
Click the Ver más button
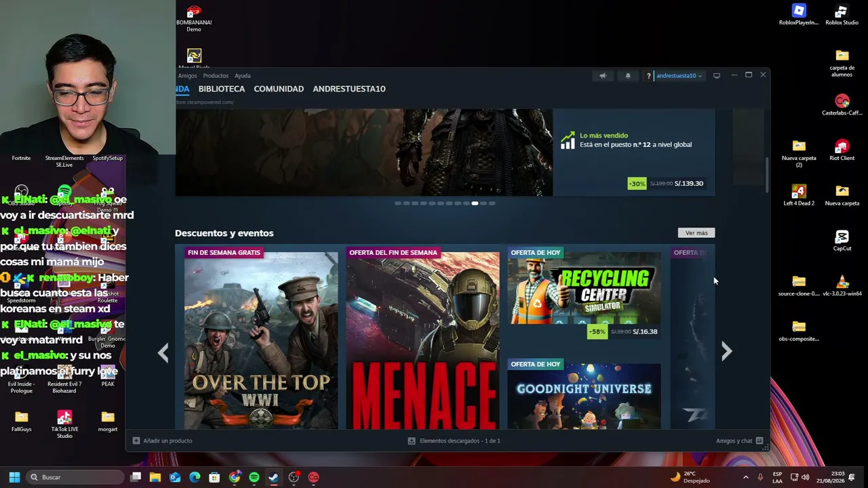coord(696,233)
